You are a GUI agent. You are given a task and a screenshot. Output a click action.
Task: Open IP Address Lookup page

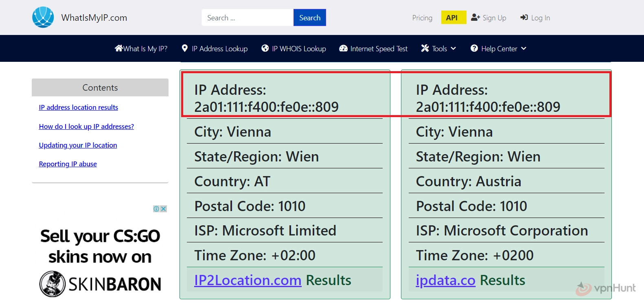coord(215,48)
